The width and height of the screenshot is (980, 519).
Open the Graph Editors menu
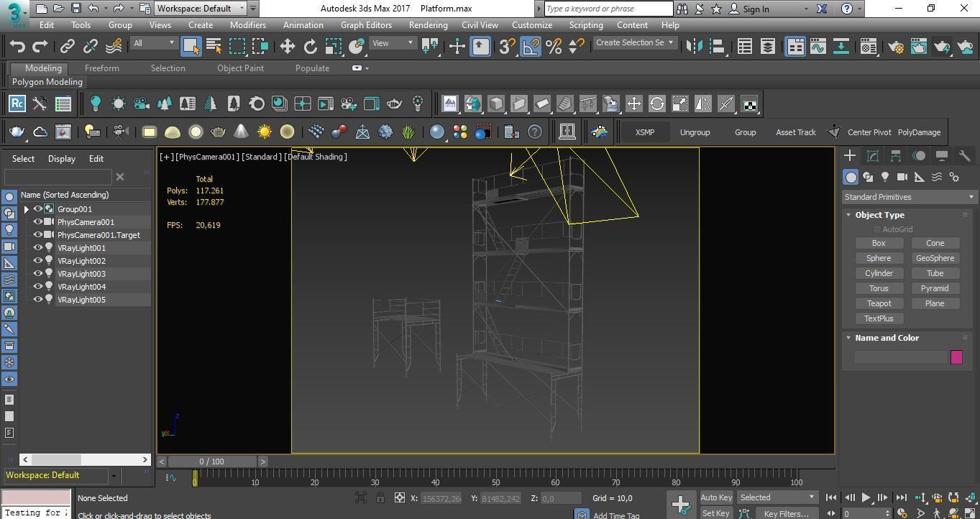pyautogui.click(x=366, y=24)
